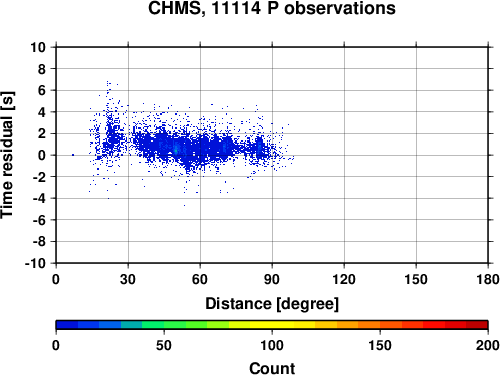Click the y-axis tick label '-6'
The image size is (500, 375).
coord(39,220)
